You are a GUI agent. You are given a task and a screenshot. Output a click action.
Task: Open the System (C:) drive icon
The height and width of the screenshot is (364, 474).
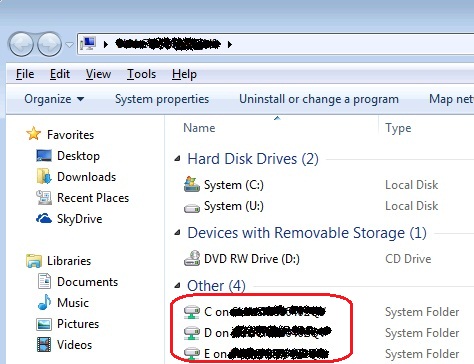[192, 184]
